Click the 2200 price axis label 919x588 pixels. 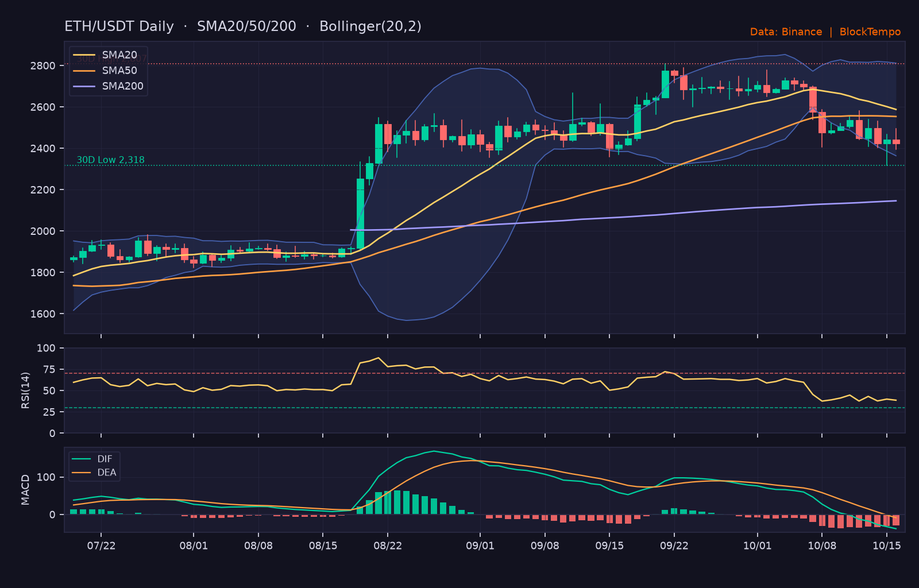[43, 190]
